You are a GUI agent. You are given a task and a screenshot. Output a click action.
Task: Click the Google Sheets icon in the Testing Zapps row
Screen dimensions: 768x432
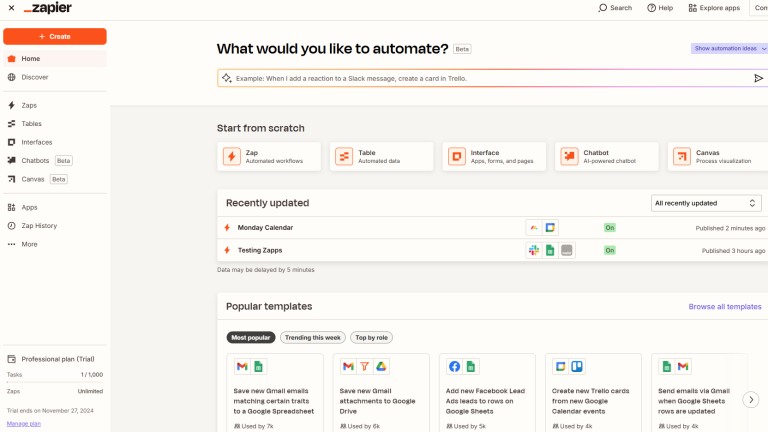(x=550, y=250)
